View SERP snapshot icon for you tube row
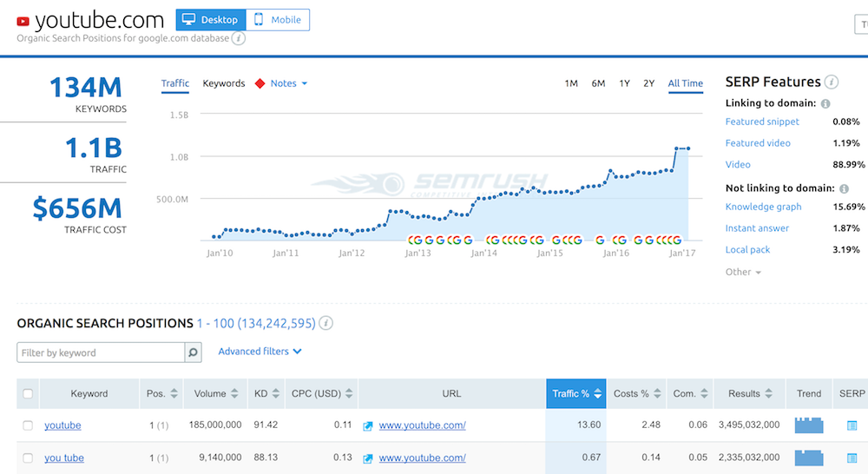The image size is (868, 474). (x=852, y=458)
